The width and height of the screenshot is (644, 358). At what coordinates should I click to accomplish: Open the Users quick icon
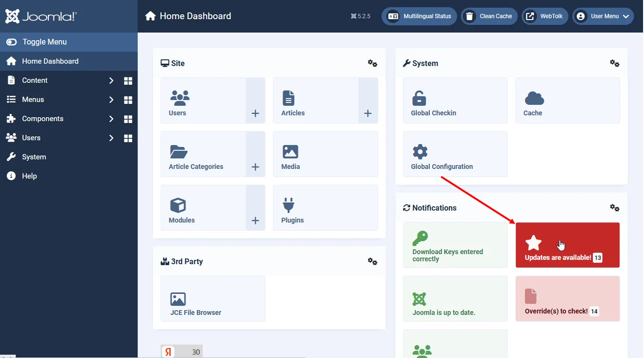(x=203, y=101)
